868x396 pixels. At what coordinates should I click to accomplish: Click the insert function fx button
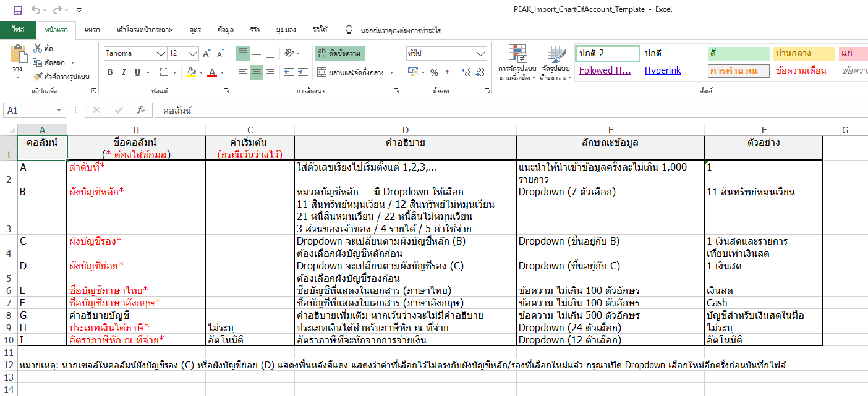pyautogui.click(x=141, y=111)
